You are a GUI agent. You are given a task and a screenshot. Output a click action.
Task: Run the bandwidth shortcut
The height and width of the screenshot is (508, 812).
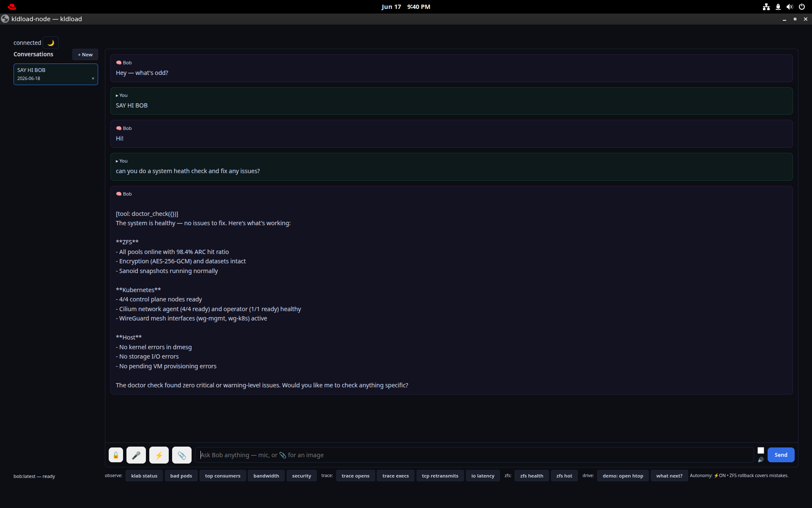tap(266, 476)
